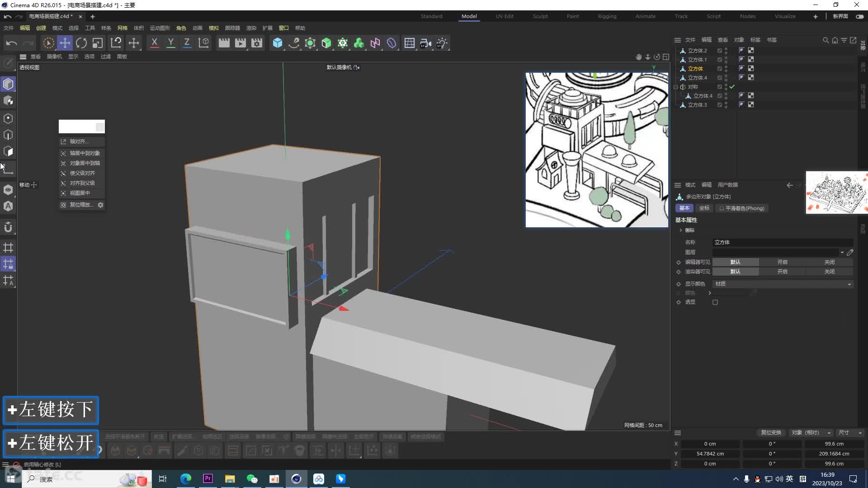Open render settings clapperboard with gear
This screenshot has width=868, height=488.
[x=257, y=43]
